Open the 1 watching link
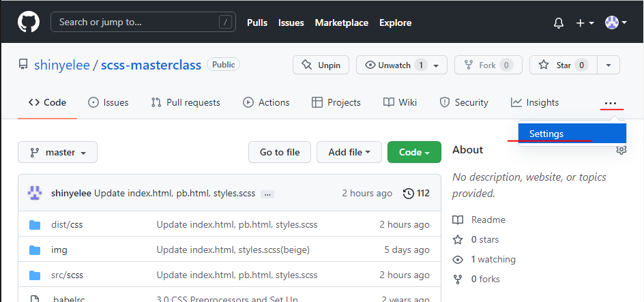644x302 pixels. tap(484, 259)
